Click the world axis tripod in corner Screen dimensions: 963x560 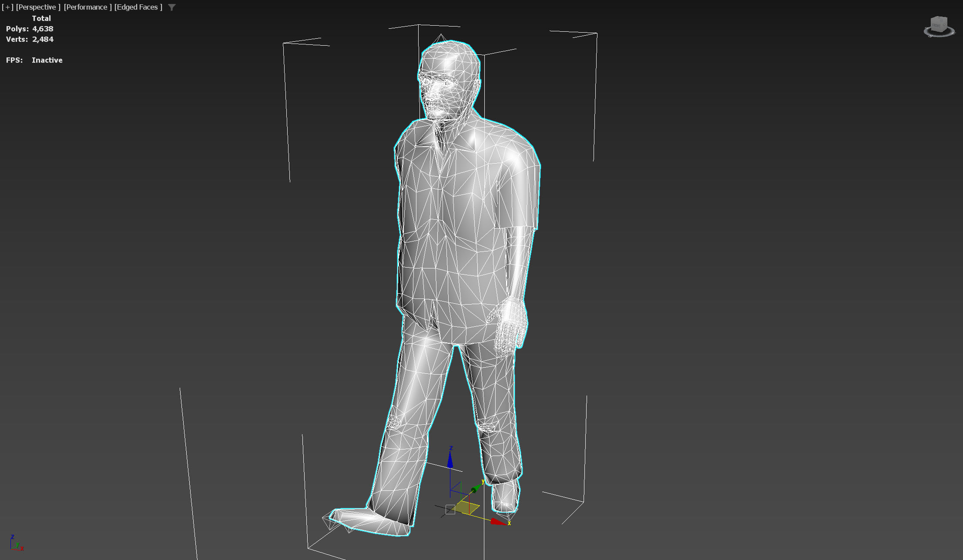(16, 544)
